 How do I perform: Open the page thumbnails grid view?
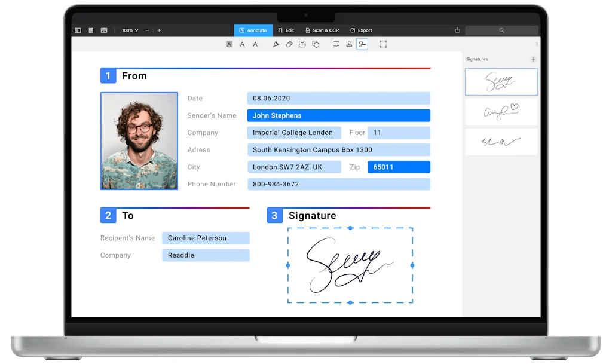(90, 30)
